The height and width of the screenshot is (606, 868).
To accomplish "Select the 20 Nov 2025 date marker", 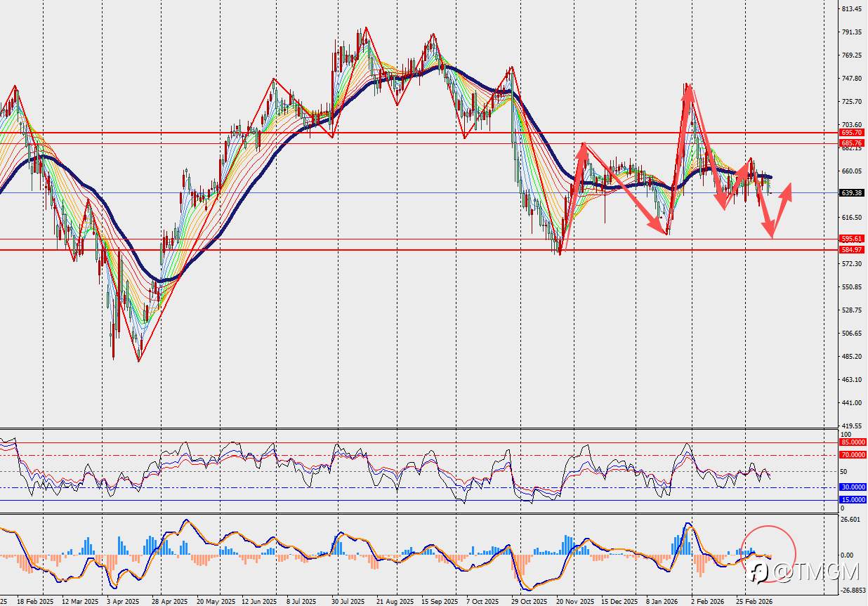I will pos(573,602).
